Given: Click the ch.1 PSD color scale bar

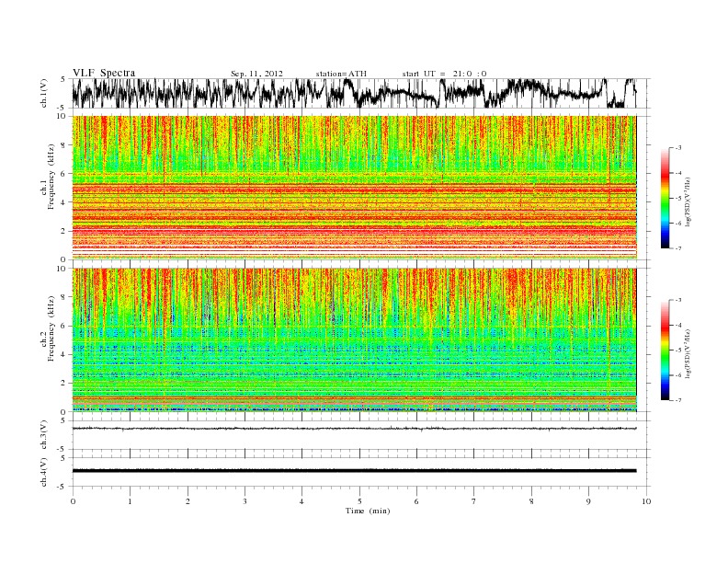Looking at the screenshot, I should click(665, 198).
